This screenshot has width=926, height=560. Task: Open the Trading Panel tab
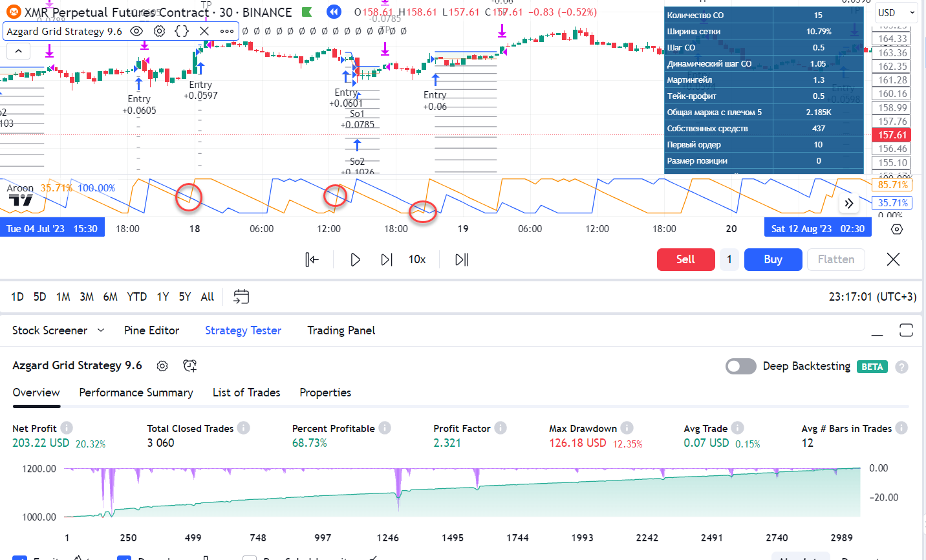pos(341,330)
